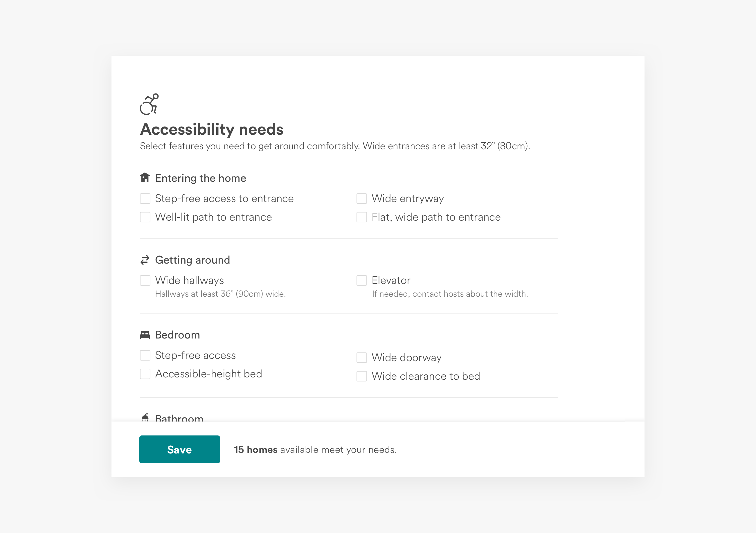Tick Well-lit path to entrance
Image resolution: width=756 pixels, height=533 pixels.
pyautogui.click(x=145, y=217)
